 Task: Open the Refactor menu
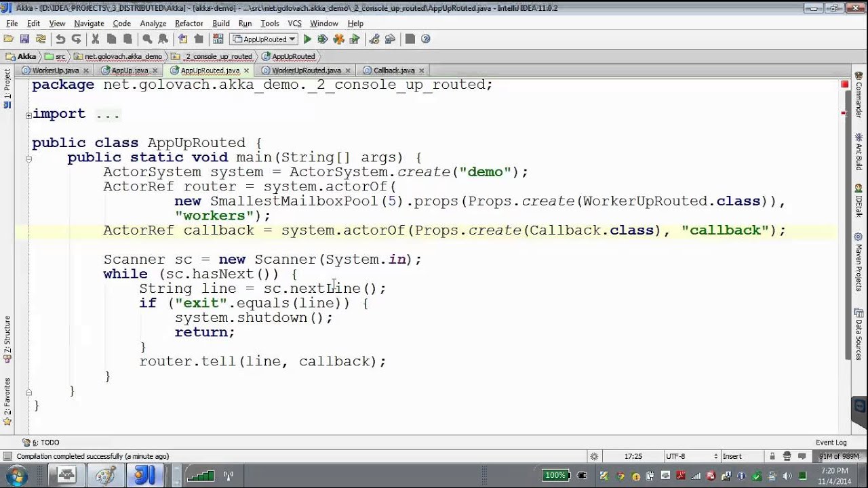click(x=189, y=23)
